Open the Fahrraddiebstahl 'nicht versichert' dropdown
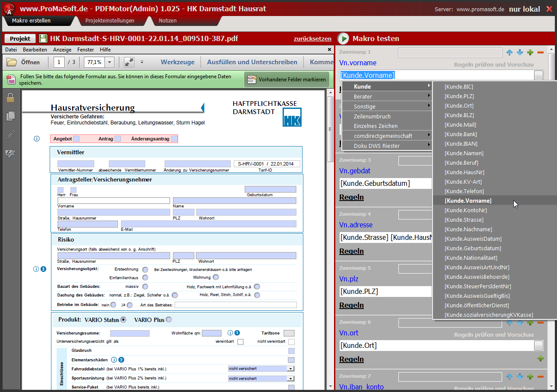 [291, 369]
